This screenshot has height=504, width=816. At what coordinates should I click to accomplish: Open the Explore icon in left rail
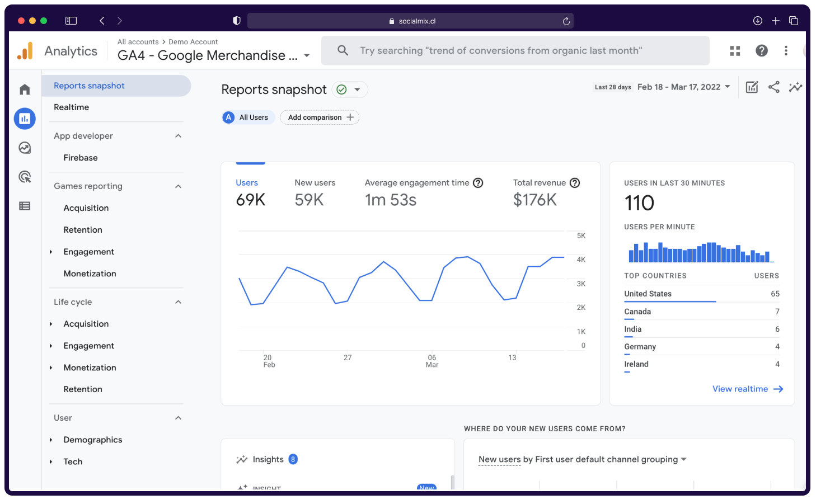(x=25, y=148)
